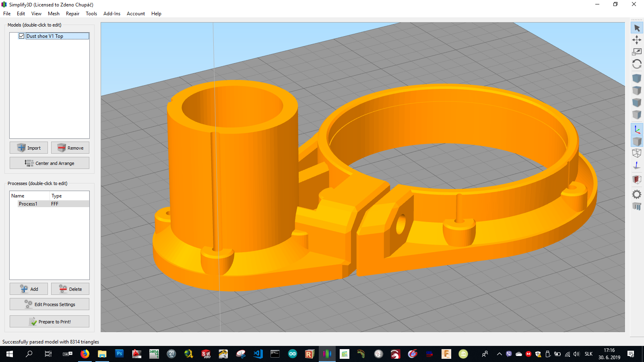
Task: Open the View menu
Action: click(36, 14)
